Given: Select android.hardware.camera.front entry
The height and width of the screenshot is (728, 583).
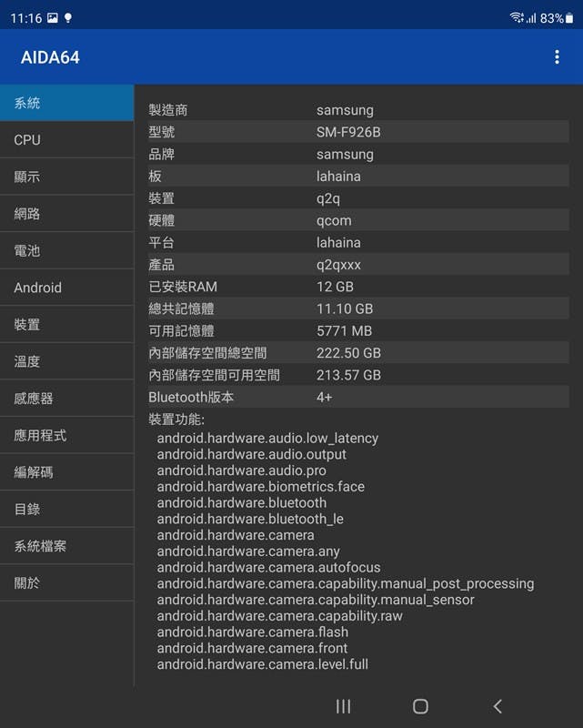Looking at the screenshot, I should click(252, 648).
